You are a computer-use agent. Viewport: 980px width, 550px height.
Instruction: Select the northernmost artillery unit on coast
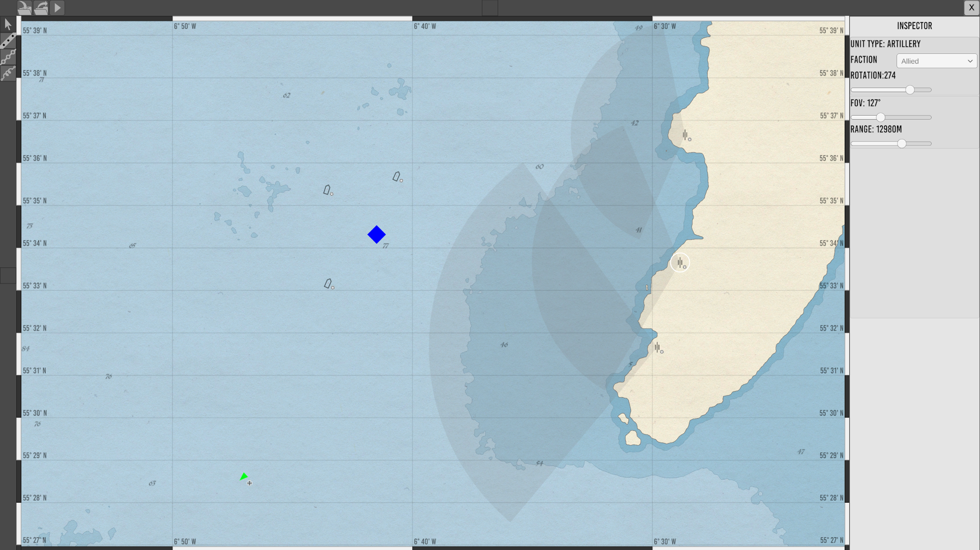(685, 135)
